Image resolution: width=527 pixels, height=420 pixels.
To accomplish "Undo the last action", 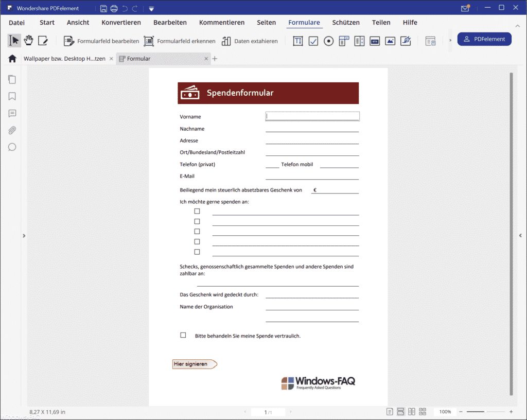I will pos(125,8).
